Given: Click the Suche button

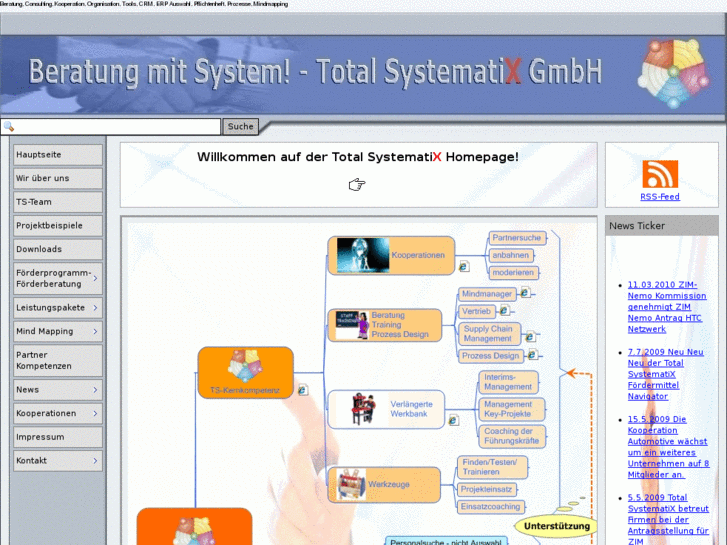Looking at the screenshot, I should coord(241,126).
